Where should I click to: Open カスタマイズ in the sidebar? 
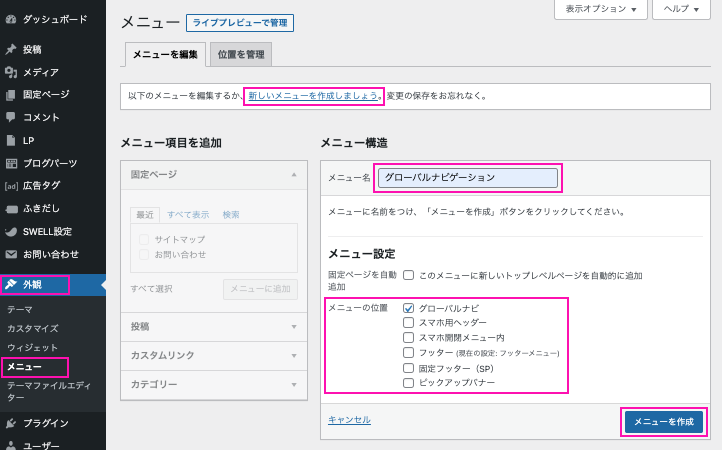point(33,328)
